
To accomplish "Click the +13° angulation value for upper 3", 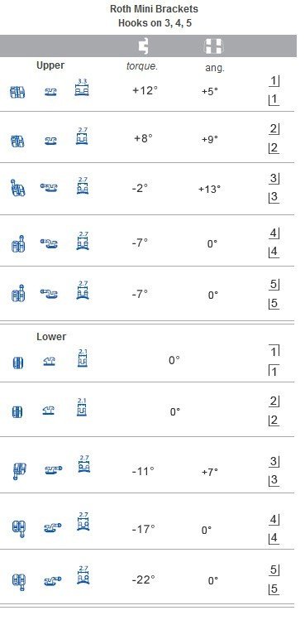I will coord(209,189).
